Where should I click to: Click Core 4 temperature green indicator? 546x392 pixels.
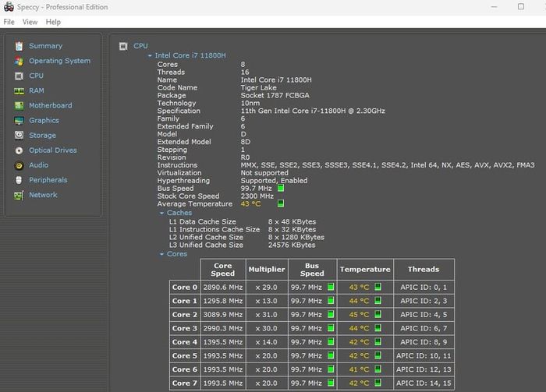pos(378,342)
